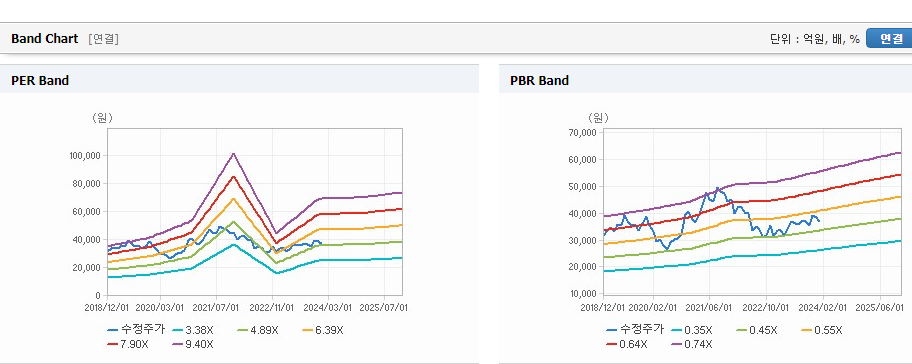This screenshot has height=364, width=912.
Task: Click PBR chart x-axis date 2020/02/01
Action: coord(653,307)
